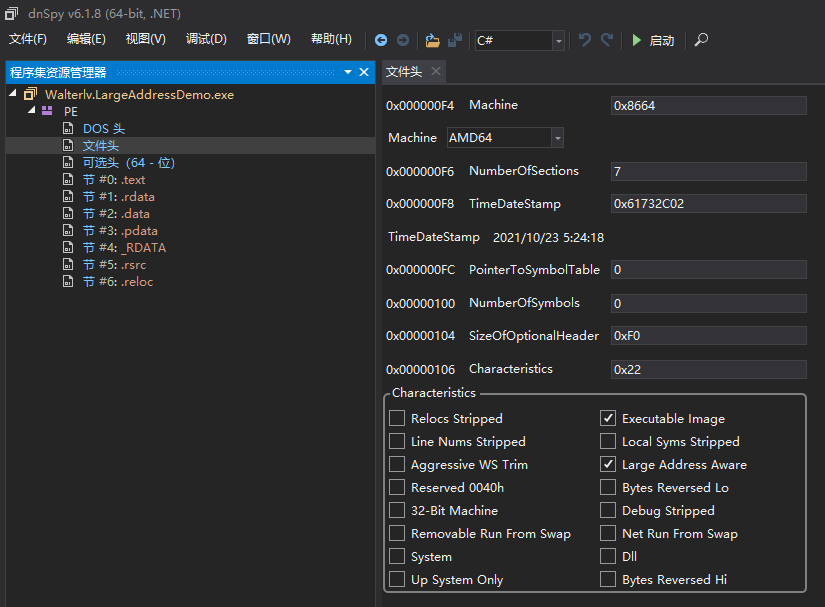Click the navigate back arrow icon
Image resolution: width=825 pixels, height=607 pixels.
[381, 40]
